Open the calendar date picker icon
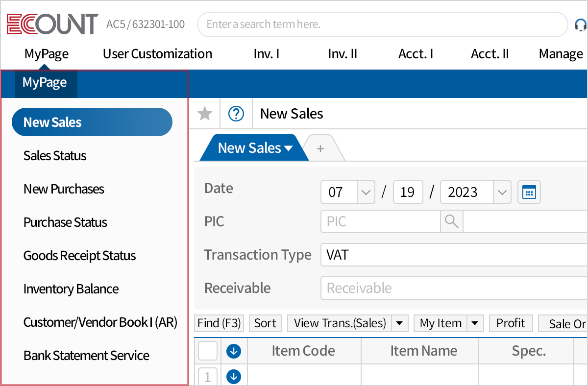The image size is (588, 386). (x=529, y=192)
